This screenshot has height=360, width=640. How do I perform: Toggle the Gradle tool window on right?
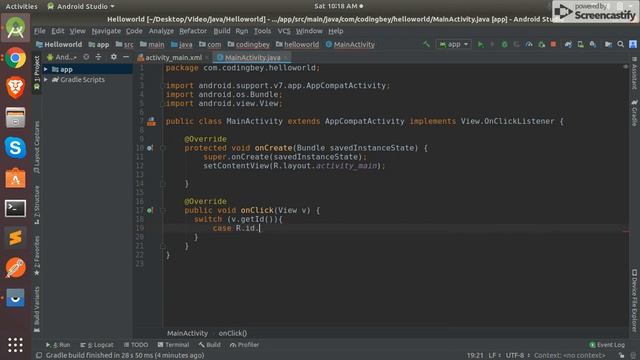tap(634, 113)
